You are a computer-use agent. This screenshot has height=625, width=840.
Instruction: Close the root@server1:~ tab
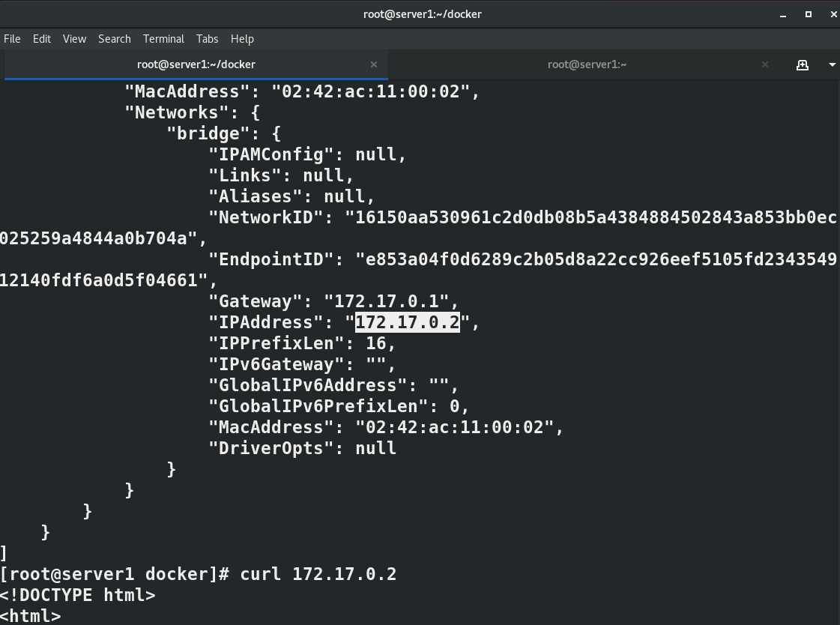click(765, 64)
